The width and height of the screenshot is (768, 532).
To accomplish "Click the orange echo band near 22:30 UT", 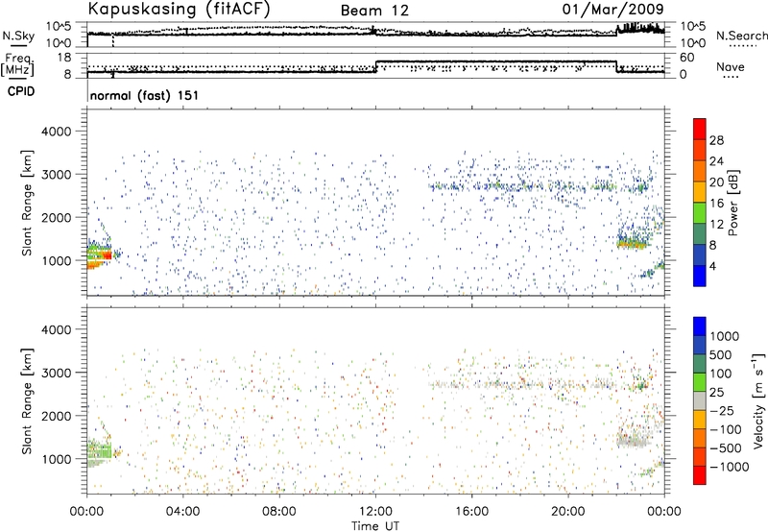I will [x=633, y=244].
